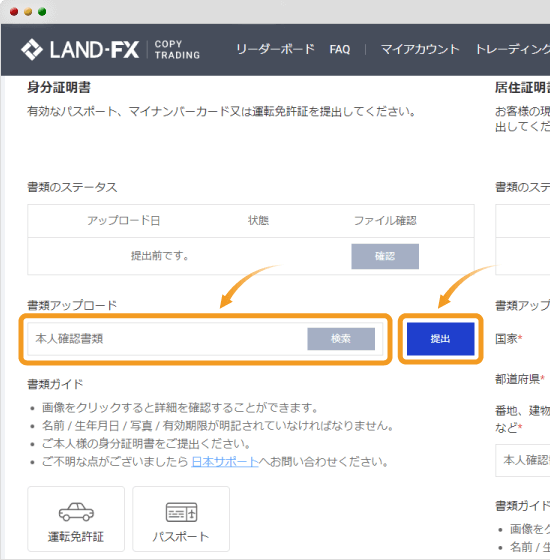Select the 提出前です。 status cell

point(160,256)
